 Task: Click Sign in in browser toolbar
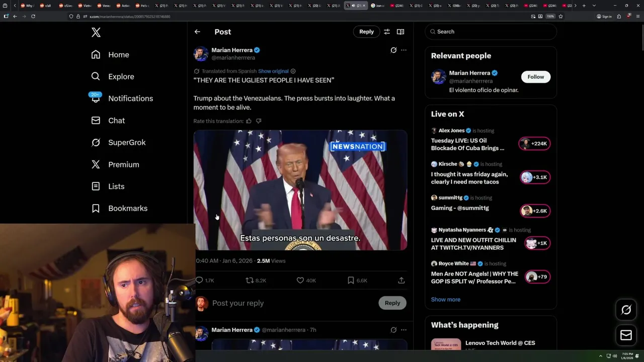(604, 16)
